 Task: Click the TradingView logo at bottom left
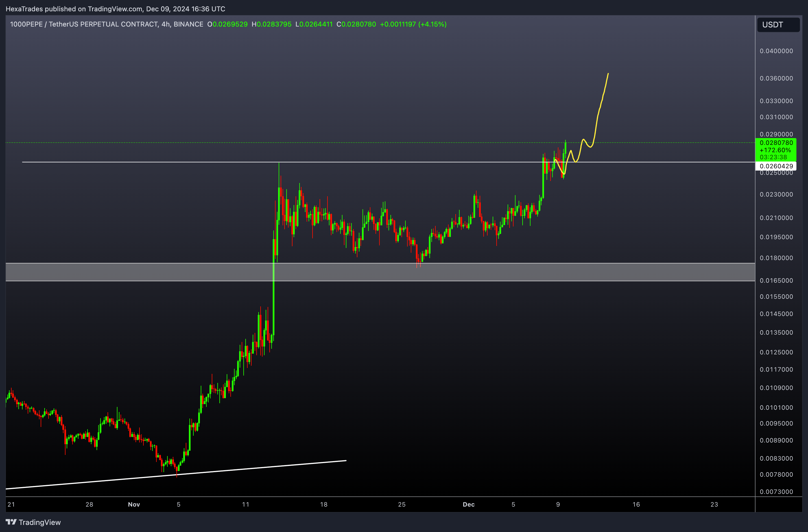[x=33, y=522]
